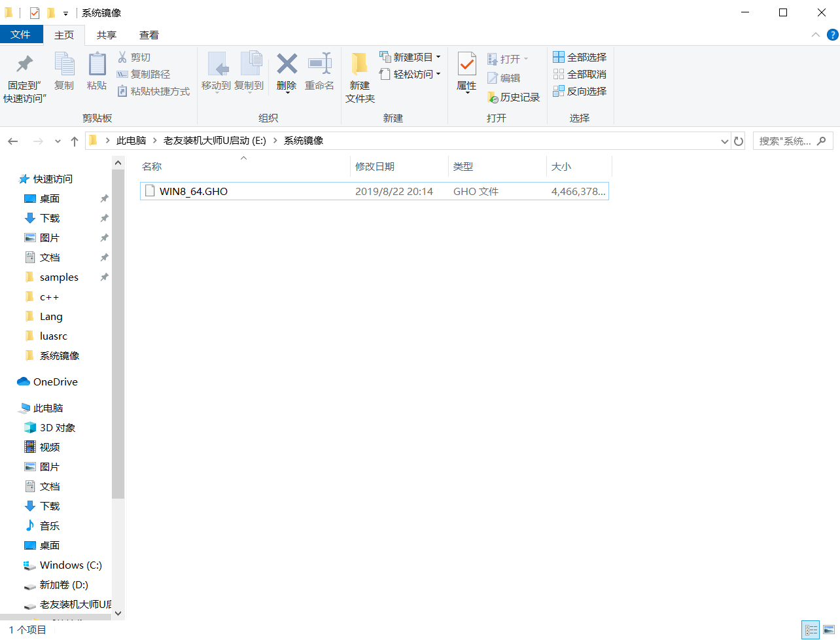The width and height of the screenshot is (840, 640).
Task: Create a New folder
Action: pos(360,78)
